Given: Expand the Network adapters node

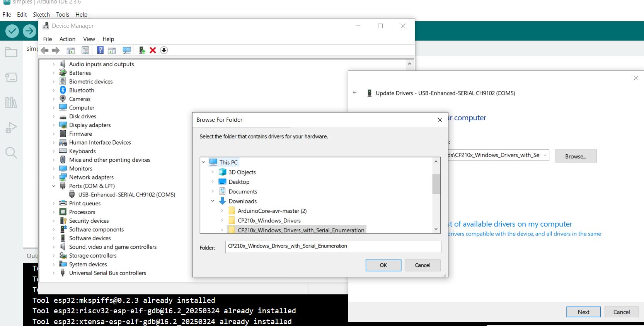Looking at the screenshot, I should 54,177.
